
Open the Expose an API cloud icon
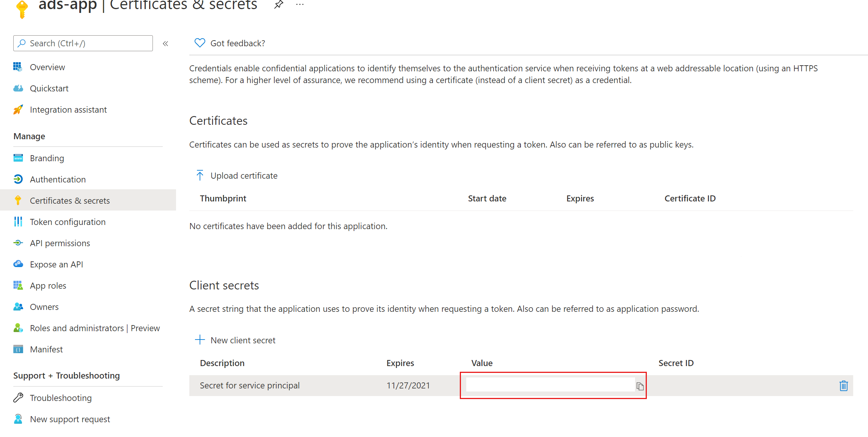click(x=18, y=264)
